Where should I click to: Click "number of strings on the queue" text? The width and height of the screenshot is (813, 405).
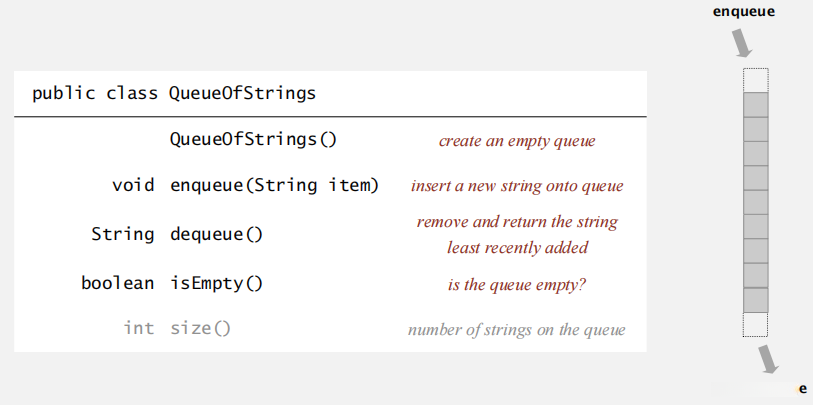tap(517, 330)
